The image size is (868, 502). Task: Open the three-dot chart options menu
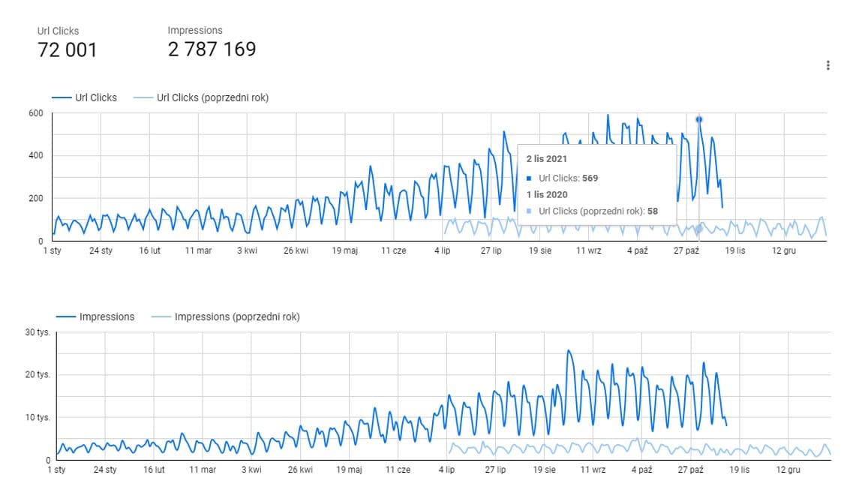coord(827,65)
